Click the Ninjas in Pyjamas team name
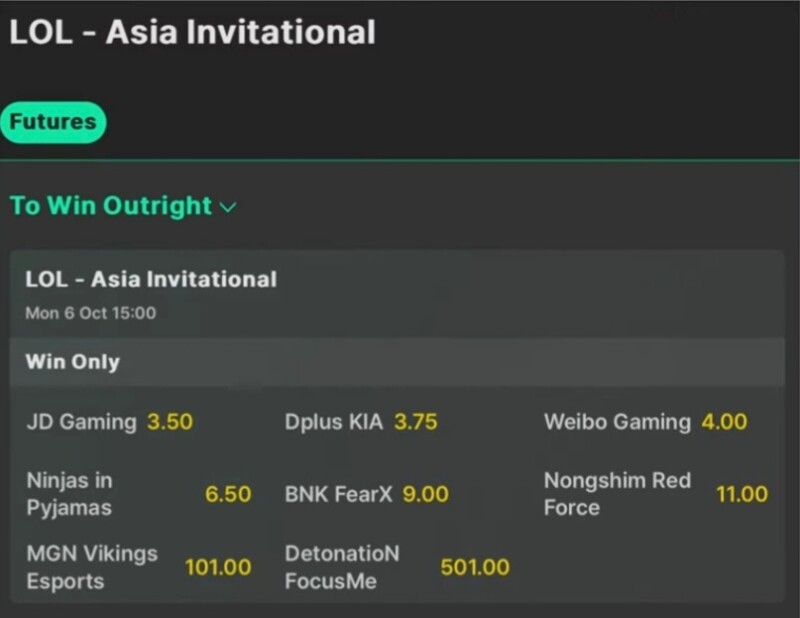This screenshot has height=618, width=800. 69,494
